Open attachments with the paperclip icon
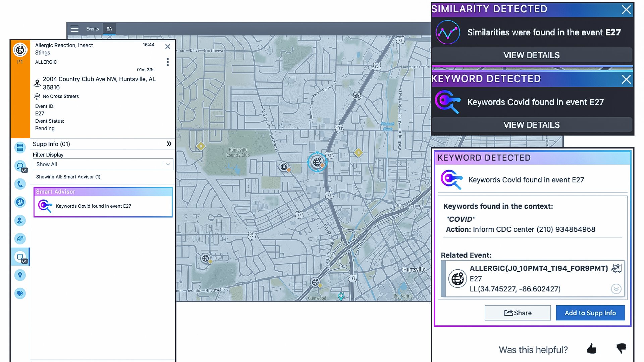 20,239
